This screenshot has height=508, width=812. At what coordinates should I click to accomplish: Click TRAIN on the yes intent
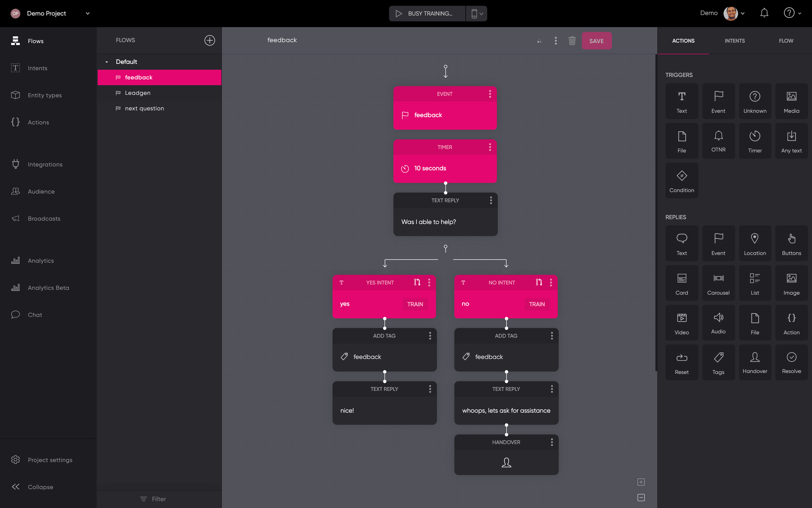coord(415,304)
